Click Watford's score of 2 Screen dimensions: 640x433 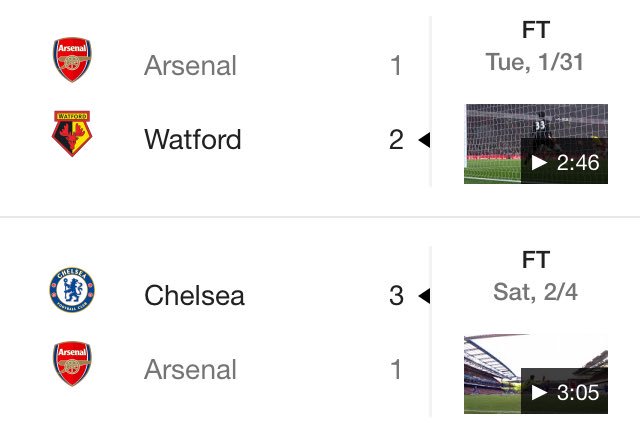[396, 140]
